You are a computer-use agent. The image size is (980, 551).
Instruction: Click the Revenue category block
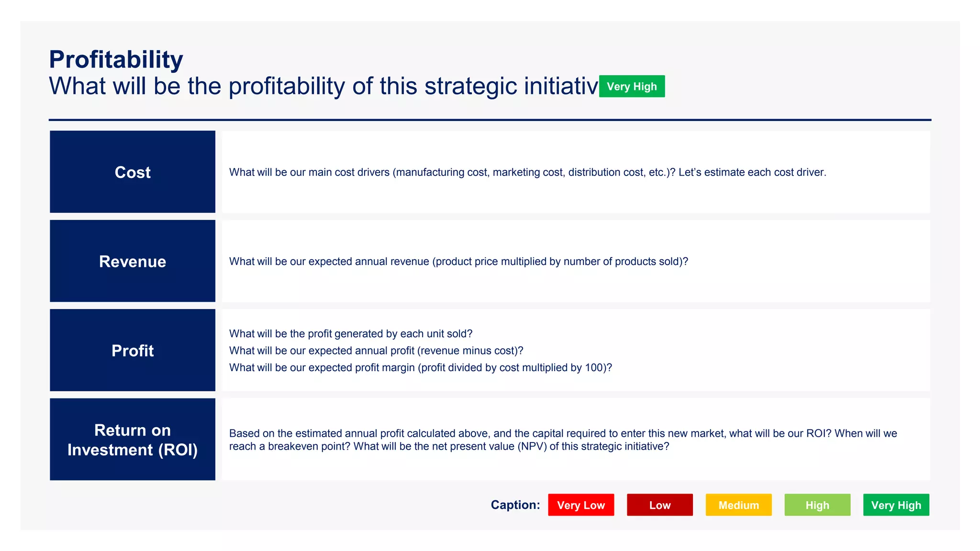coord(133,261)
